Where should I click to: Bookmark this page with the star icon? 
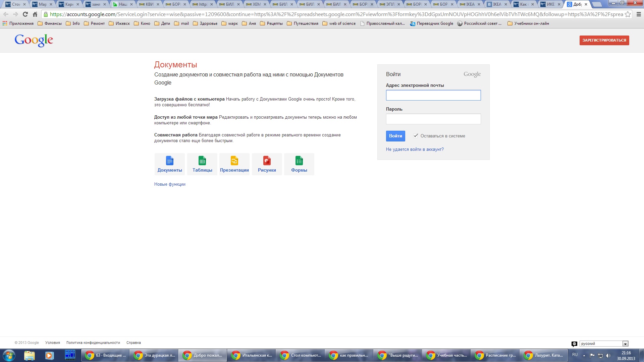point(628,14)
